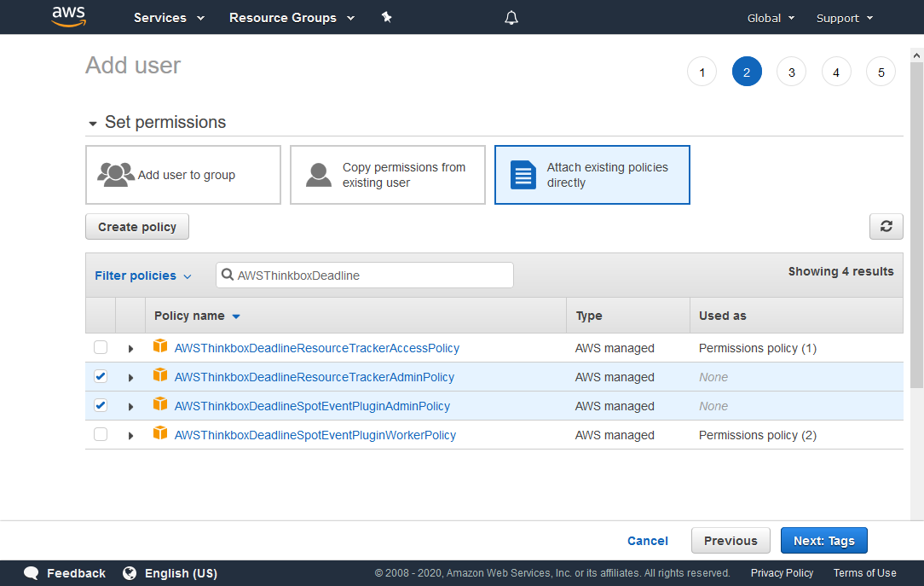Click policy box icon for ResourceTrackerAdminPolicy
The height and width of the screenshot is (586, 924).
pos(160,375)
